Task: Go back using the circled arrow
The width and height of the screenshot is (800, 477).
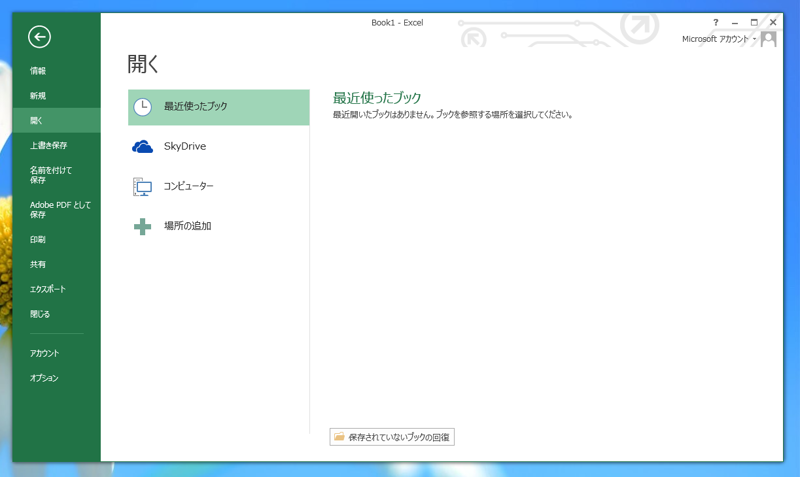Action: (x=39, y=37)
